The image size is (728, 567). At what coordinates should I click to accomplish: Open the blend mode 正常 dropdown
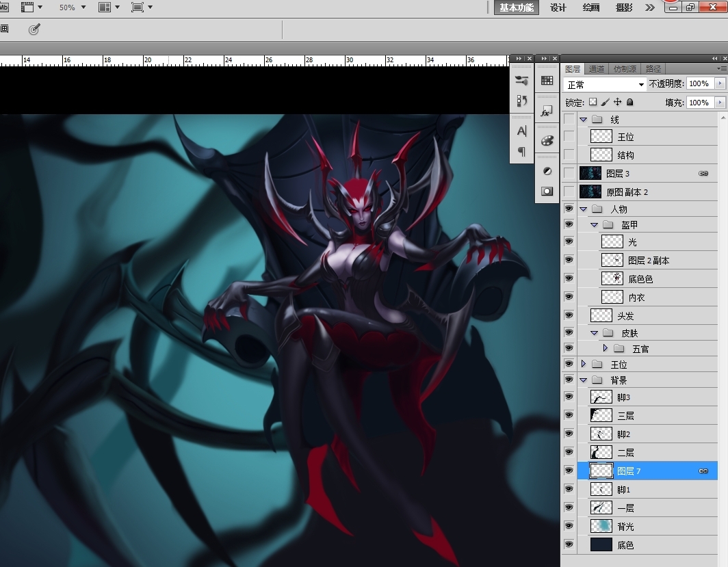pyautogui.click(x=606, y=84)
